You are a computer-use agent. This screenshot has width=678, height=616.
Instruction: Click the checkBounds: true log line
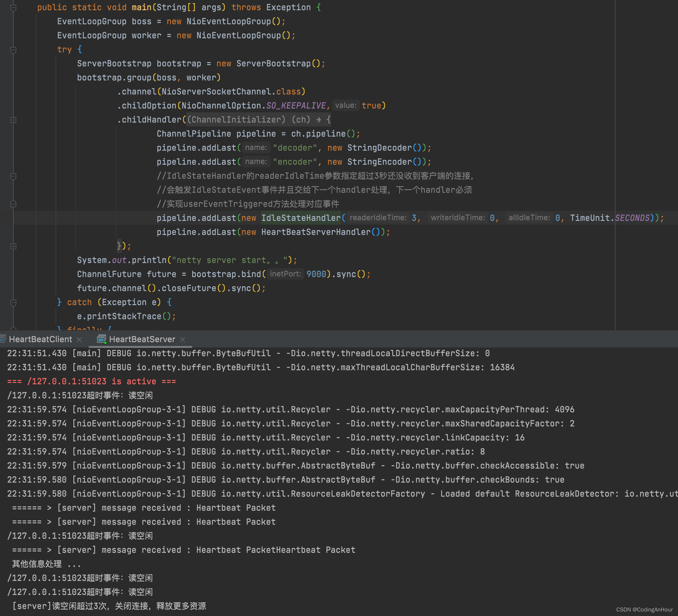pyautogui.click(x=285, y=480)
